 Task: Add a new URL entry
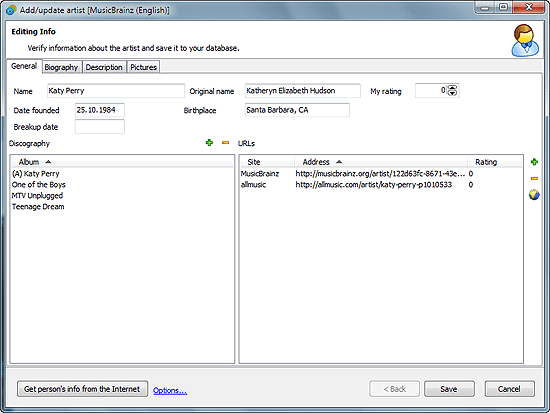[x=534, y=162]
